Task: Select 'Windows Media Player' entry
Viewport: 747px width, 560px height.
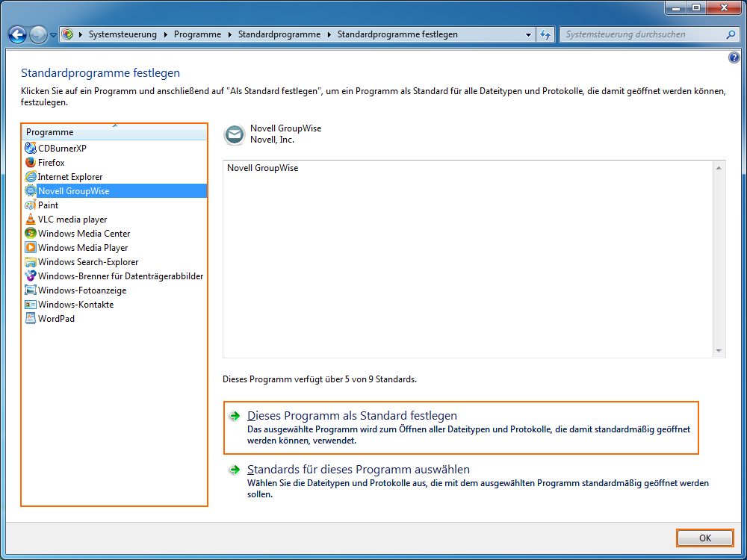Action: pyautogui.click(x=83, y=248)
